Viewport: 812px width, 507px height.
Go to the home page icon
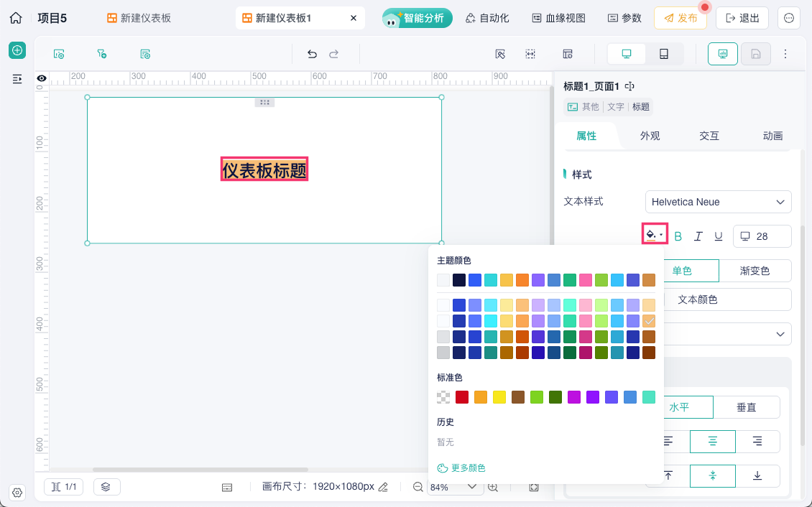coord(16,18)
